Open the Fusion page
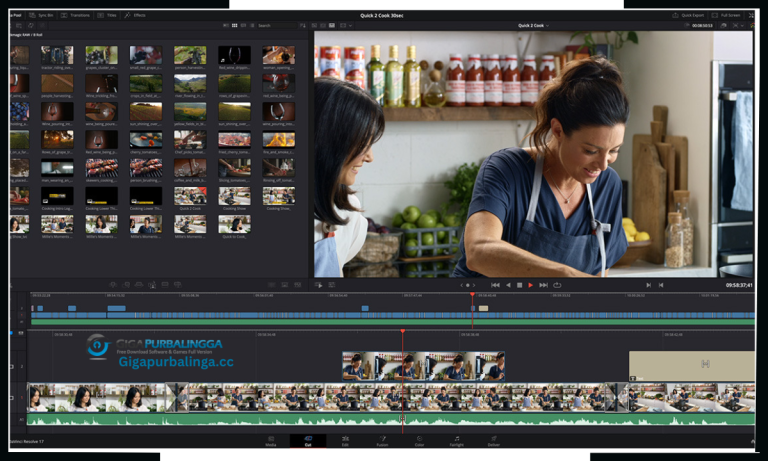 click(x=382, y=441)
